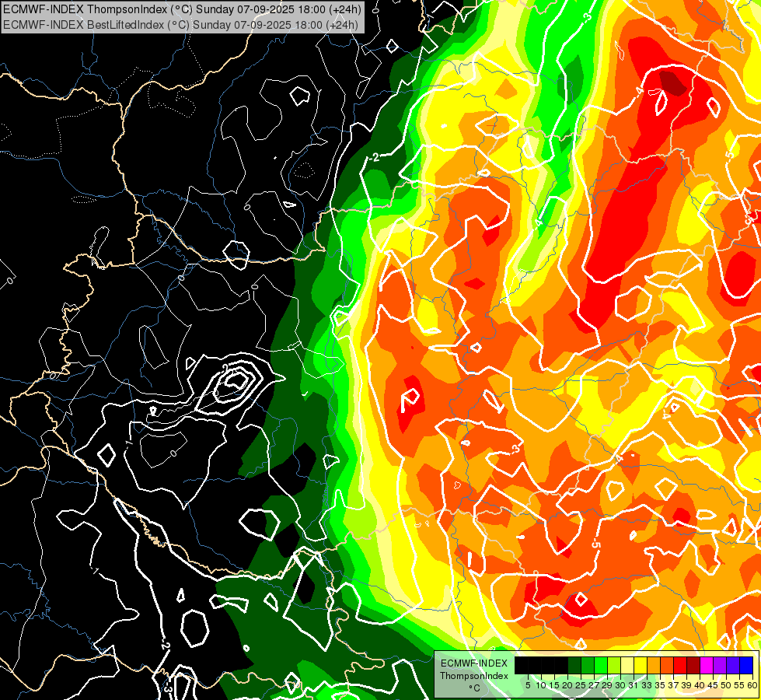761x700 pixels.
Task: Click legend tick label '29'
Action: [x=608, y=685]
